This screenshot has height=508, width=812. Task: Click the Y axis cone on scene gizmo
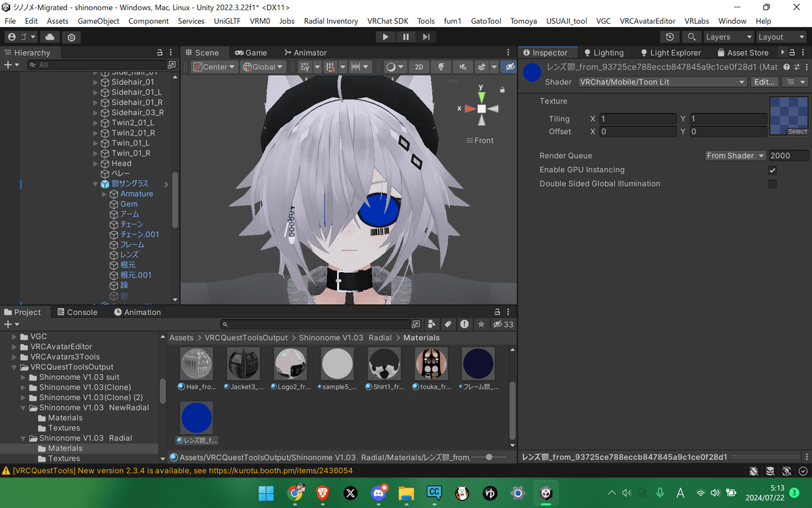(x=481, y=97)
